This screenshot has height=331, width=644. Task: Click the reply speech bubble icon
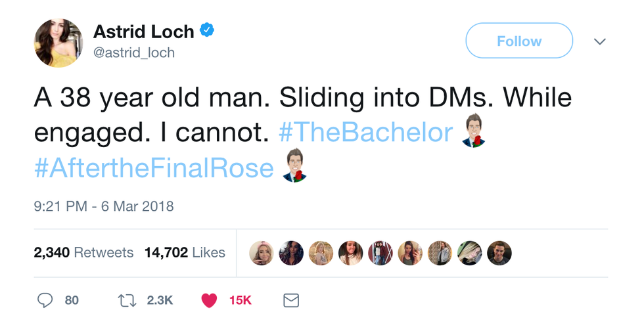(45, 300)
